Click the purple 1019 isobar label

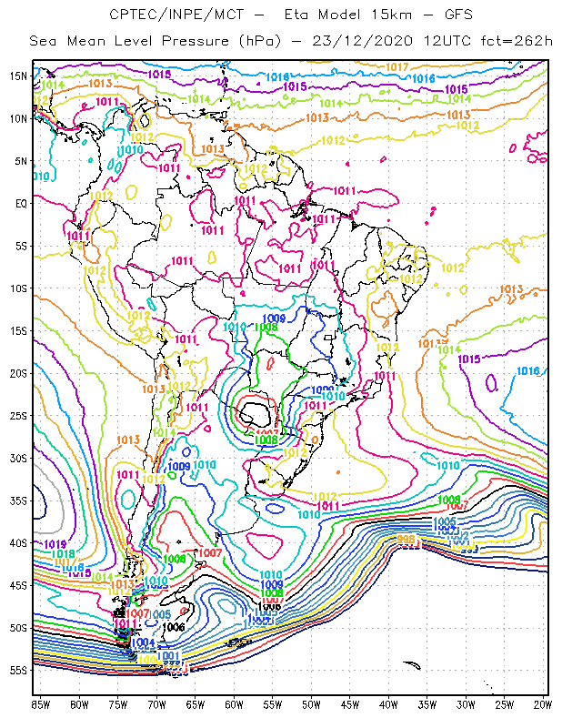click(53, 544)
